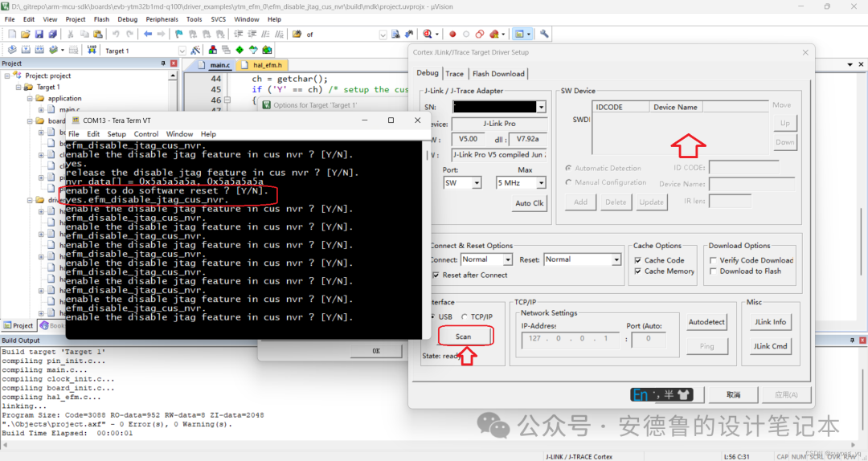This screenshot has width=868, height=461.
Task: Select the TCP/IP interface radio button
Action: click(465, 316)
